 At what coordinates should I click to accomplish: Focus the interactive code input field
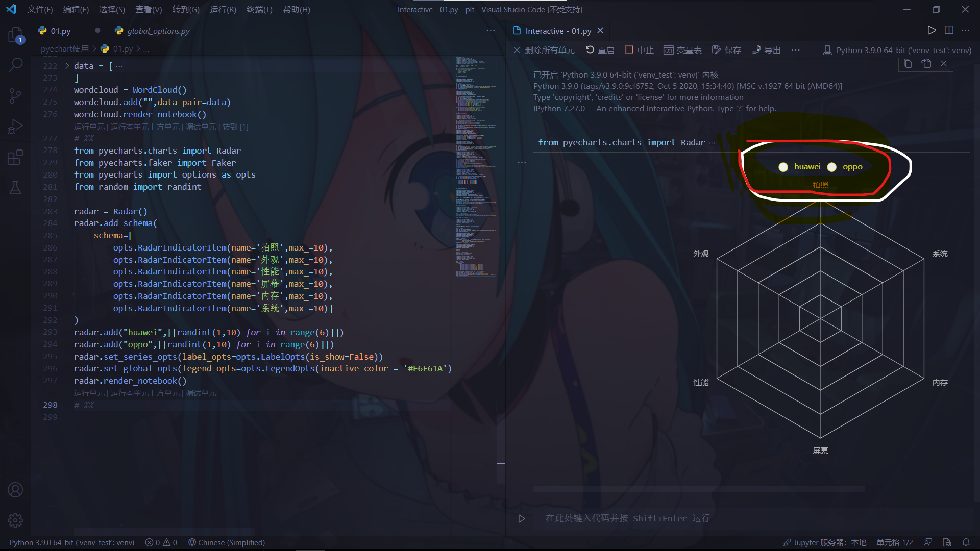coord(755,518)
